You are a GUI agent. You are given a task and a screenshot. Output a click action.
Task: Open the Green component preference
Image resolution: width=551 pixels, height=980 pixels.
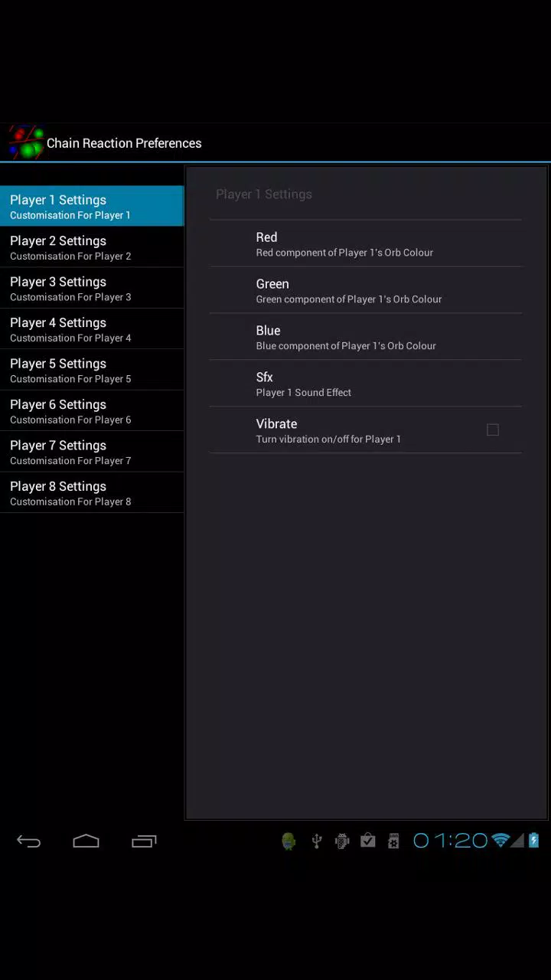click(x=366, y=290)
